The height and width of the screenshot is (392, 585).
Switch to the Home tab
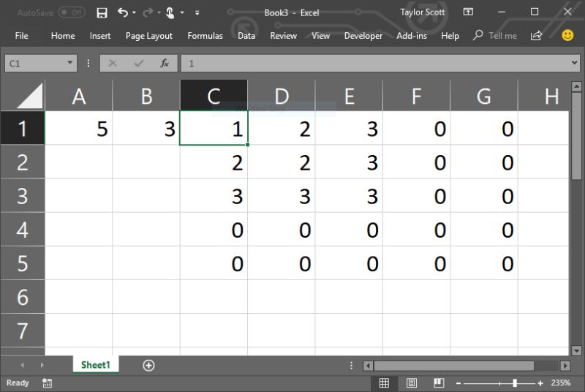point(63,35)
